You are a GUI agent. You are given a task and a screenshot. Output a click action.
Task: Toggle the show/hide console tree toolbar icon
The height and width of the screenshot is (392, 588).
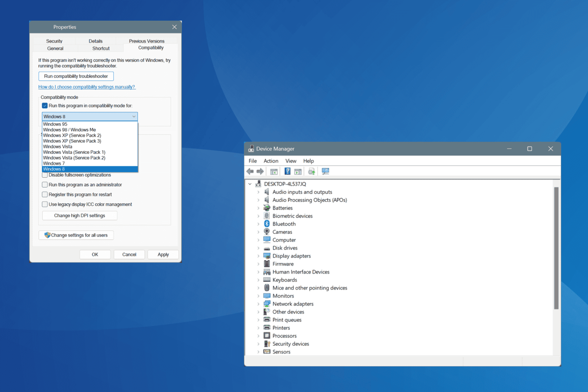click(x=274, y=171)
